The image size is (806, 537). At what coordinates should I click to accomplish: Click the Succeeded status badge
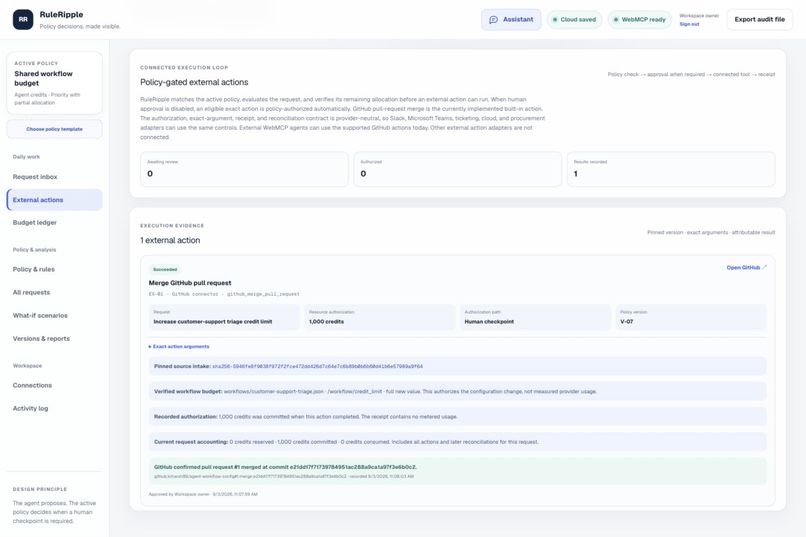coord(165,269)
